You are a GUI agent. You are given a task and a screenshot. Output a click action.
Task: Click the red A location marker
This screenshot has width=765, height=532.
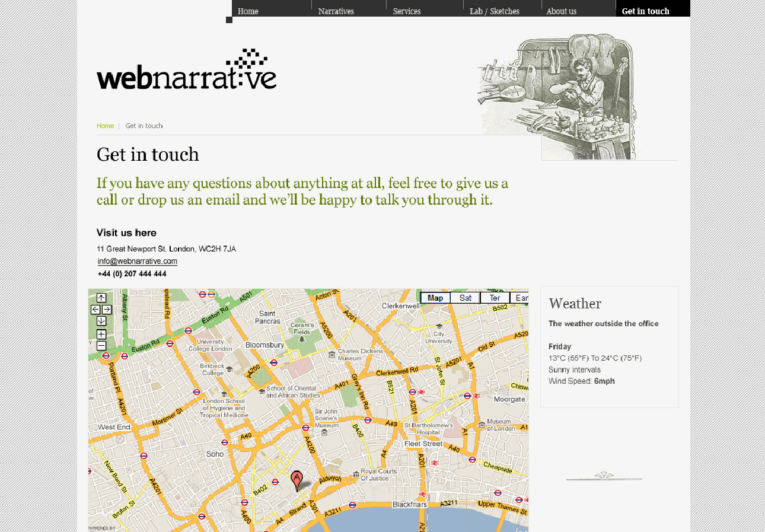coord(297,479)
